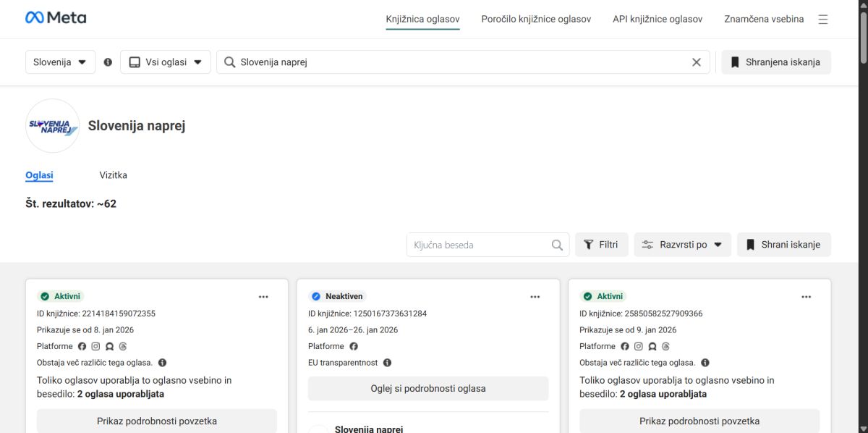
Task: Click the Slovenija naprej profile logo
Action: click(x=53, y=126)
